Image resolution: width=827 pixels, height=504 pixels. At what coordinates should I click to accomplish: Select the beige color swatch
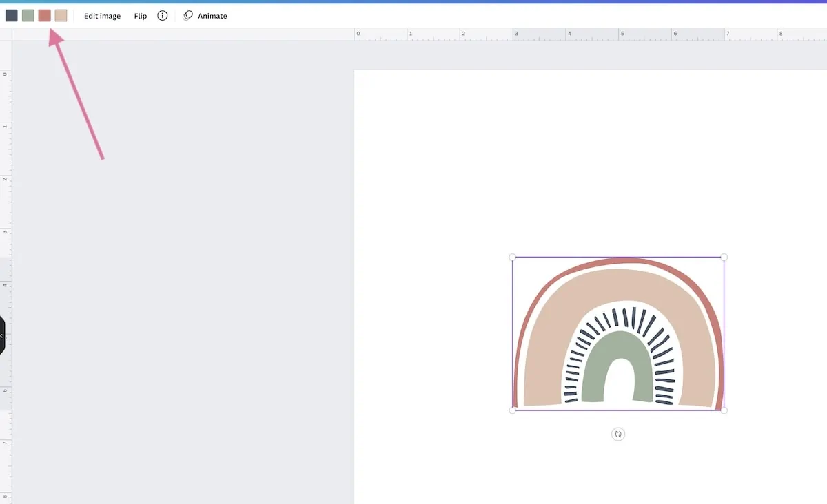pos(61,16)
